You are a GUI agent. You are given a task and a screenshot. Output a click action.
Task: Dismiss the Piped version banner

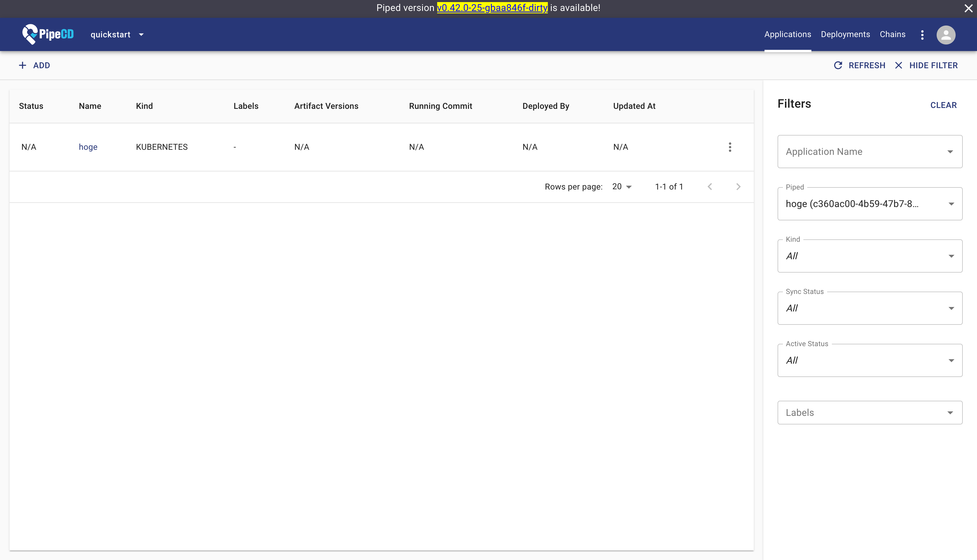coord(968,8)
